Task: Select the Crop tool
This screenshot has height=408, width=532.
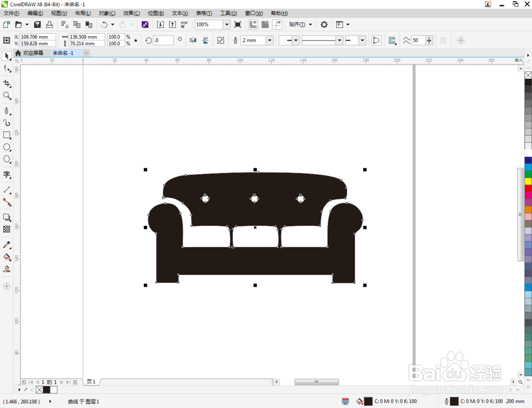Action: [6, 84]
